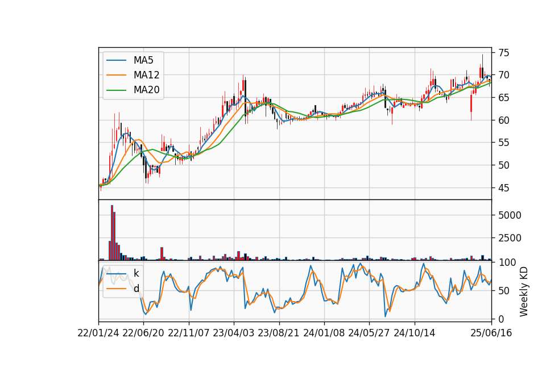The image size is (546, 392).
Task: Click the price axis value 45
Action: 503,188
